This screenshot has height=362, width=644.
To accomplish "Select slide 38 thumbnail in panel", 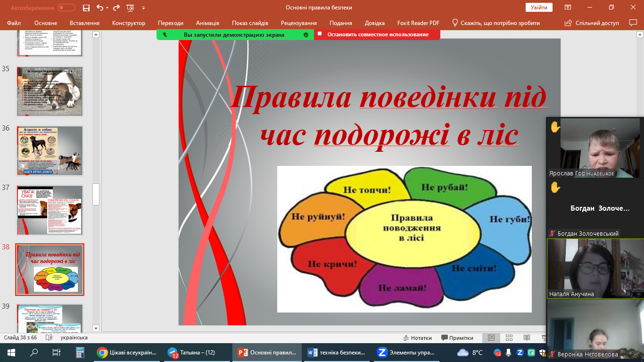I will [x=50, y=270].
